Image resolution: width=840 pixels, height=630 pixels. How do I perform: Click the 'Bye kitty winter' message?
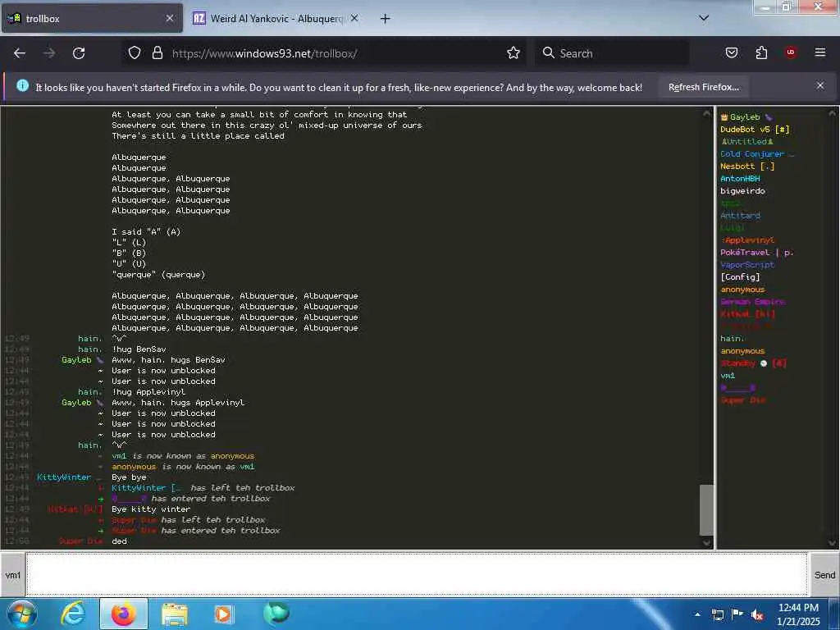[x=151, y=509]
